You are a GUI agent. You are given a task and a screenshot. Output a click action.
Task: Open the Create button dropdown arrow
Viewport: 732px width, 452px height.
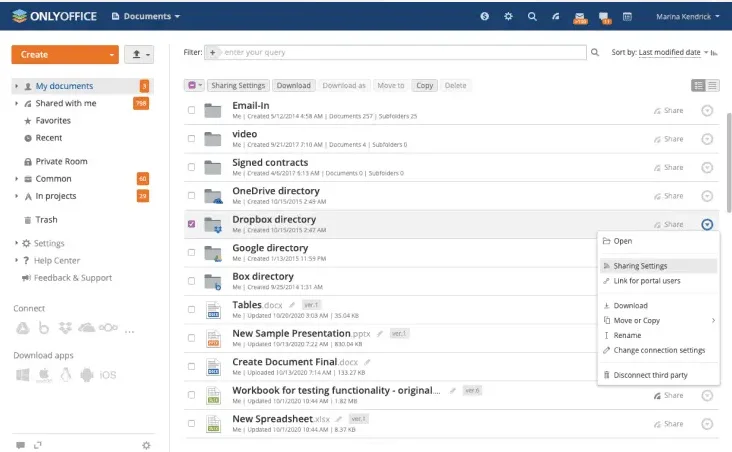coord(112,55)
